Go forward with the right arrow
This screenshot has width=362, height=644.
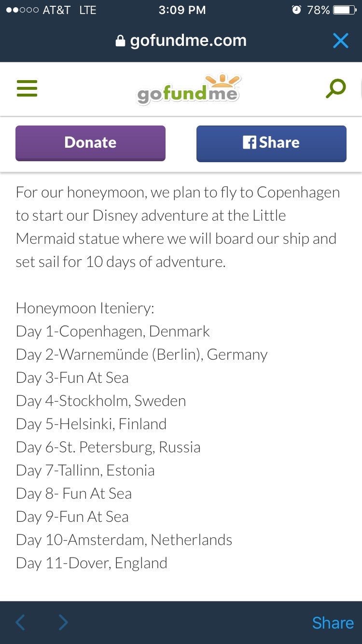click(63, 623)
